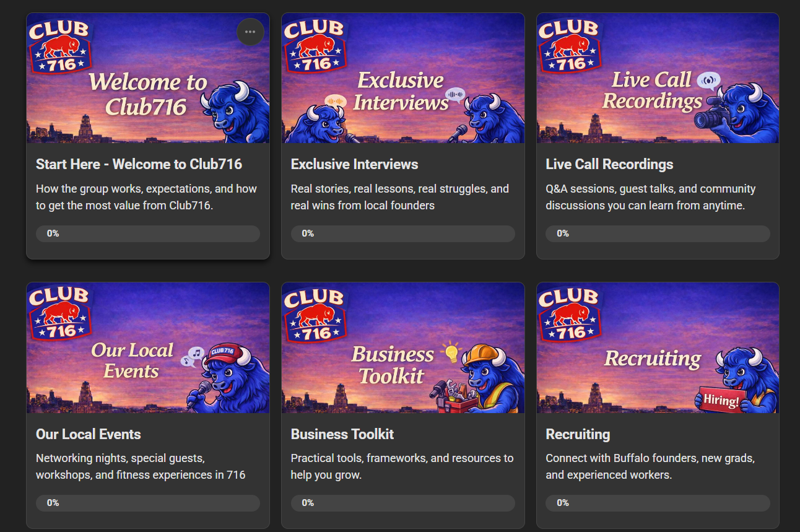Click the 'Our Local Events' card title

coord(89,434)
